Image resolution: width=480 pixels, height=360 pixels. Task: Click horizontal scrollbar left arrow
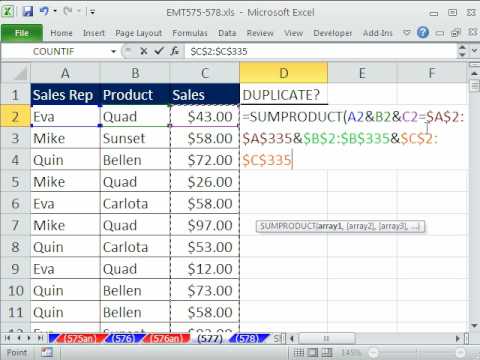click(292, 339)
